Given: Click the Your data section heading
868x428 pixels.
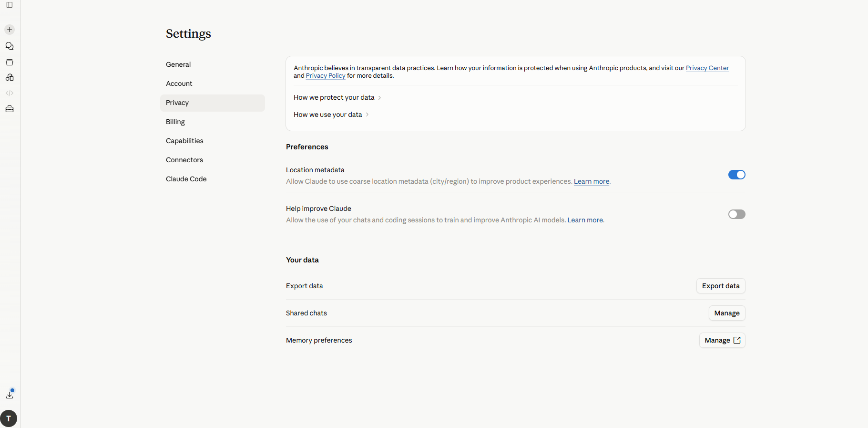Looking at the screenshot, I should (302, 260).
